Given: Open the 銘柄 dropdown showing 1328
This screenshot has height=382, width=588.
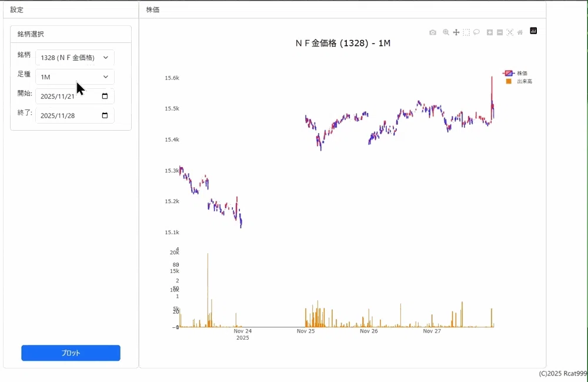Looking at the screenshot, I should 75,58.
